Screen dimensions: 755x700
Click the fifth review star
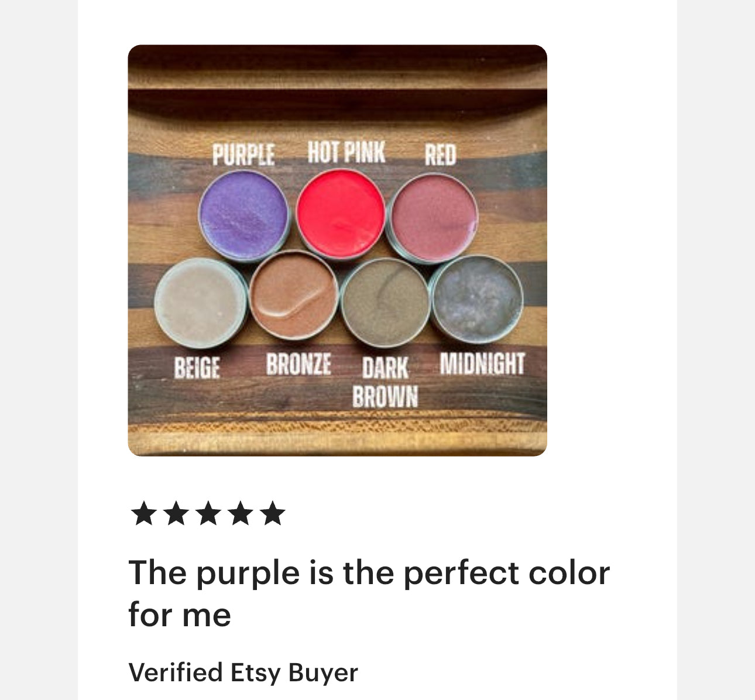pos(272,514)
